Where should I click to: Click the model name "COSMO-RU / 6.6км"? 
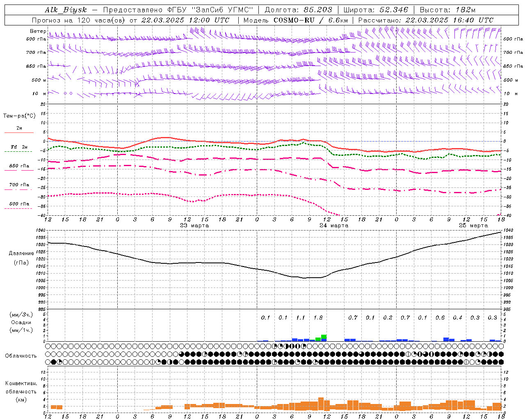pos(310,20)
